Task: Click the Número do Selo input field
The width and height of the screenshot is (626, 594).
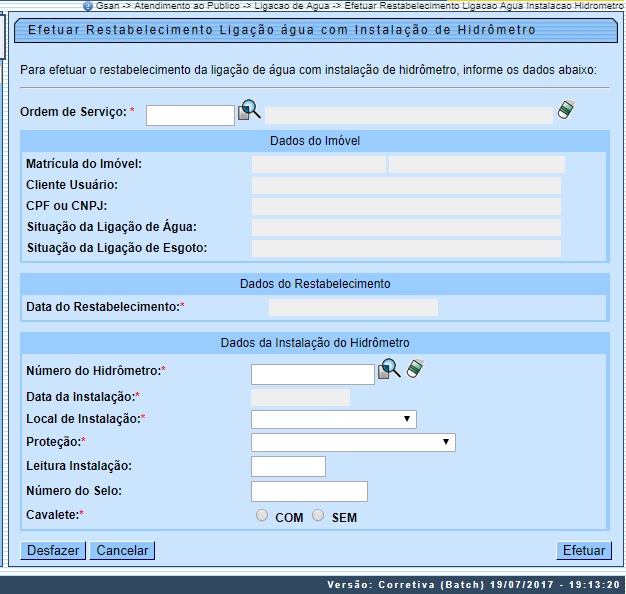Action: [x=309, y=491]
